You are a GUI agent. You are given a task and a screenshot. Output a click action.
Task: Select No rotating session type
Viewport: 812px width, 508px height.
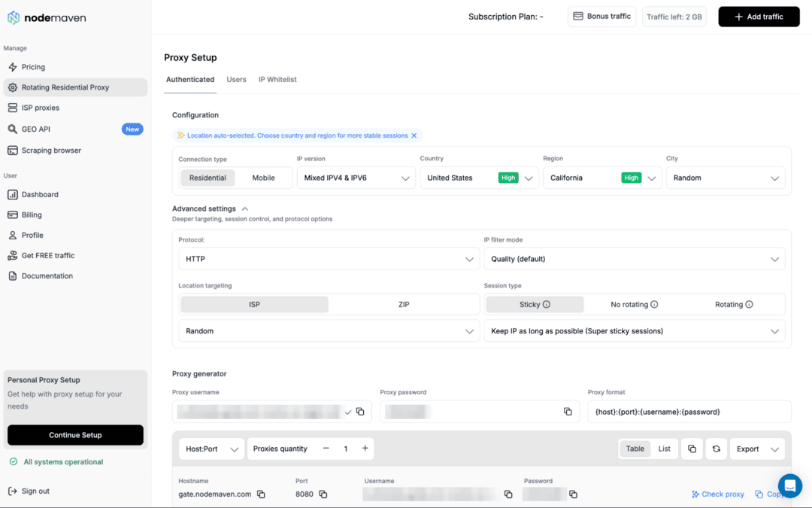click(634, 304)
